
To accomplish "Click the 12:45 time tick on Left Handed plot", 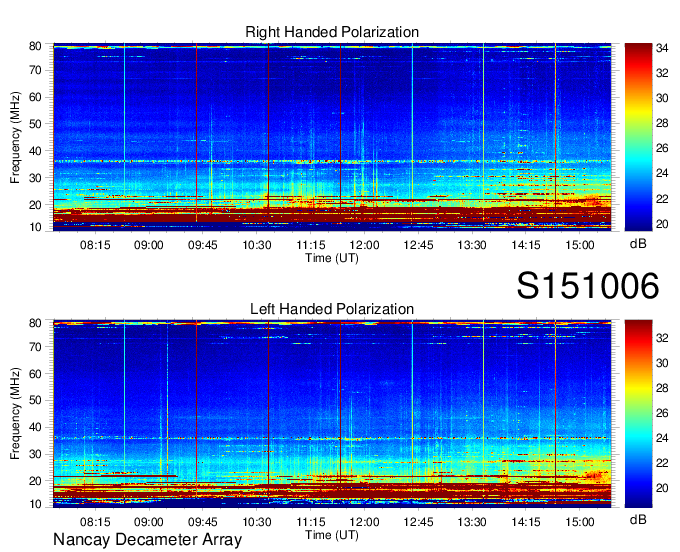I will 418,522.
